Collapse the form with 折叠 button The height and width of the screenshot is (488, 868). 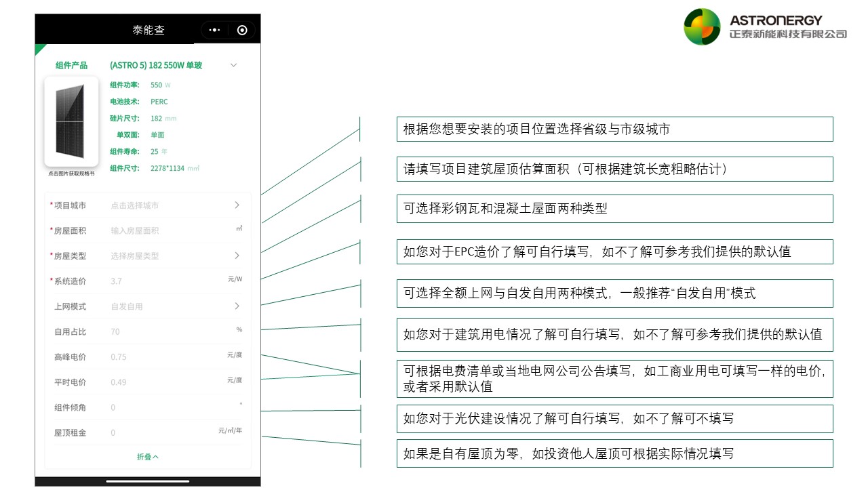coord(148,457)
